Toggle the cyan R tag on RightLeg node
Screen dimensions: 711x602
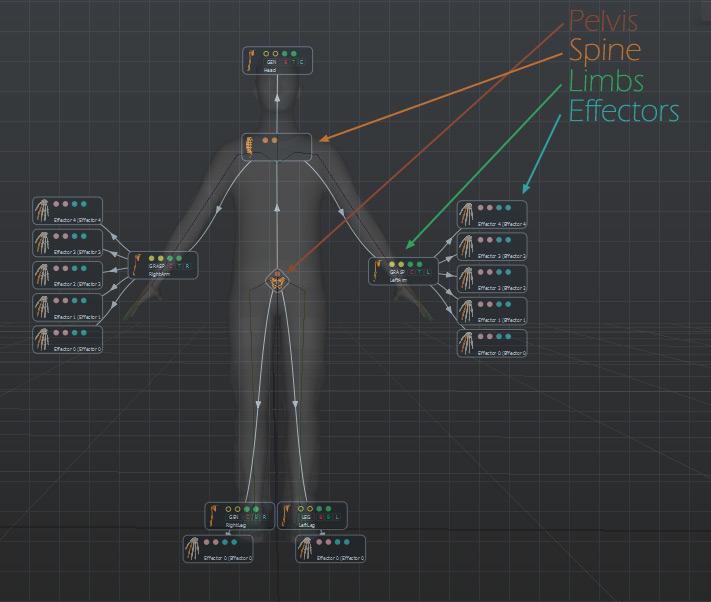click(264, 517)
